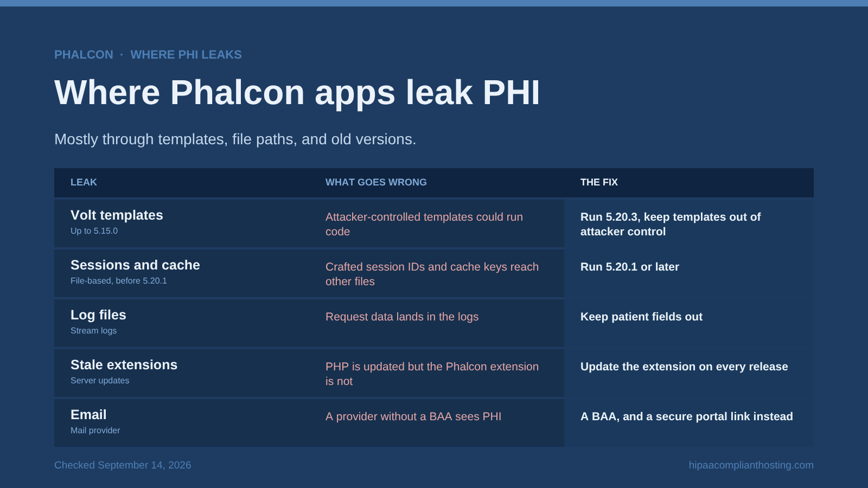Open the hipaacomplianthosting.com footer link
This screenshot has height=488, width=868.
pos(751,465)
